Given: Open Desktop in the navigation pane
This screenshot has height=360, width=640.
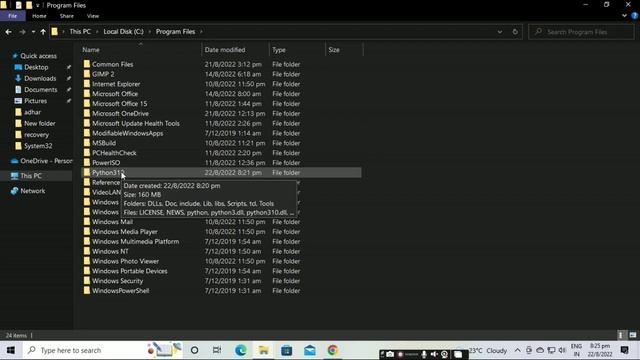Looking at the screenshot, I should click(36, 67).
